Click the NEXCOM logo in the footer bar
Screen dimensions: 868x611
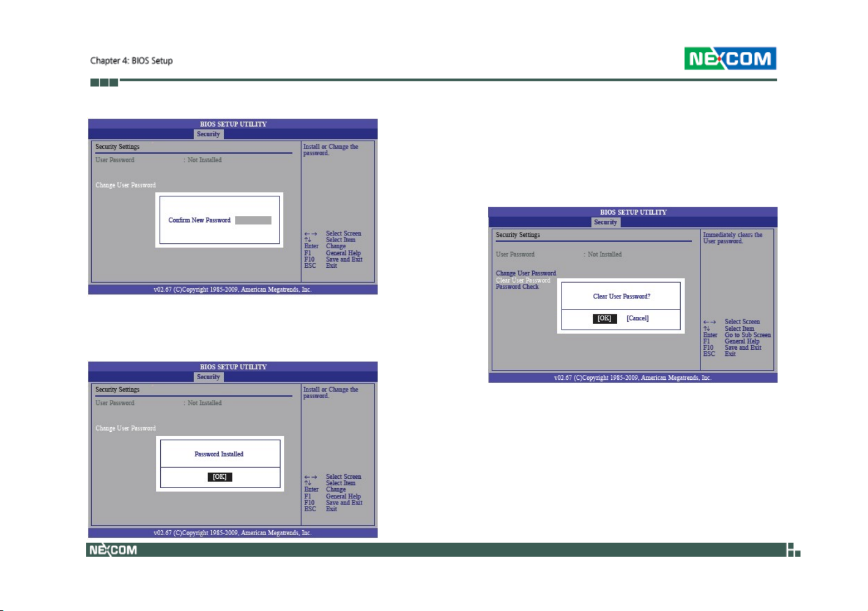113,550
